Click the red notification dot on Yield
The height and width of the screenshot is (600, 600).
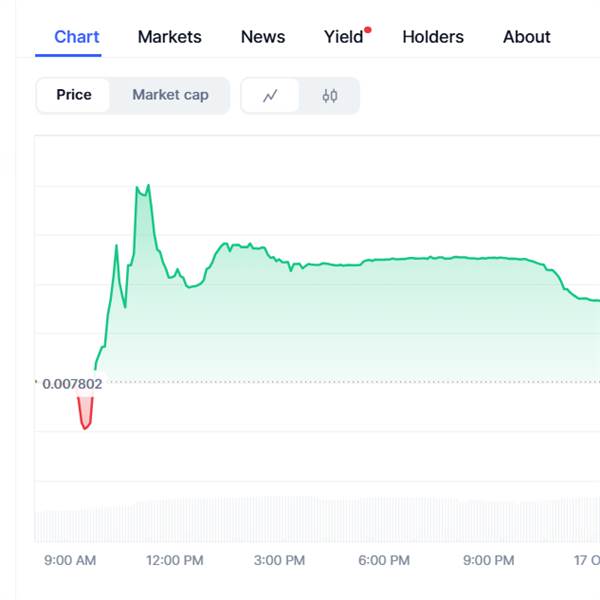(x=368, y=30)
